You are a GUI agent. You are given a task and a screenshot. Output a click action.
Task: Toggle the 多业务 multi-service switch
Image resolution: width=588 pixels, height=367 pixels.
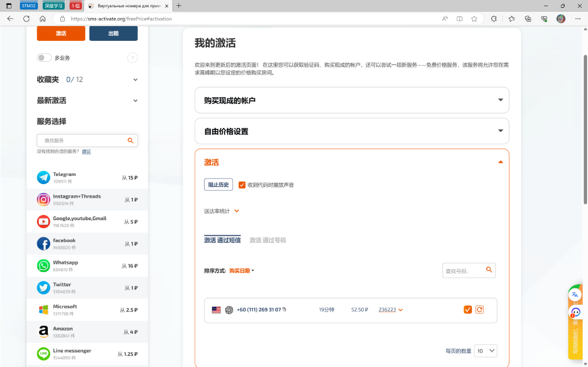pyautogui.click(x=44, y=58)
